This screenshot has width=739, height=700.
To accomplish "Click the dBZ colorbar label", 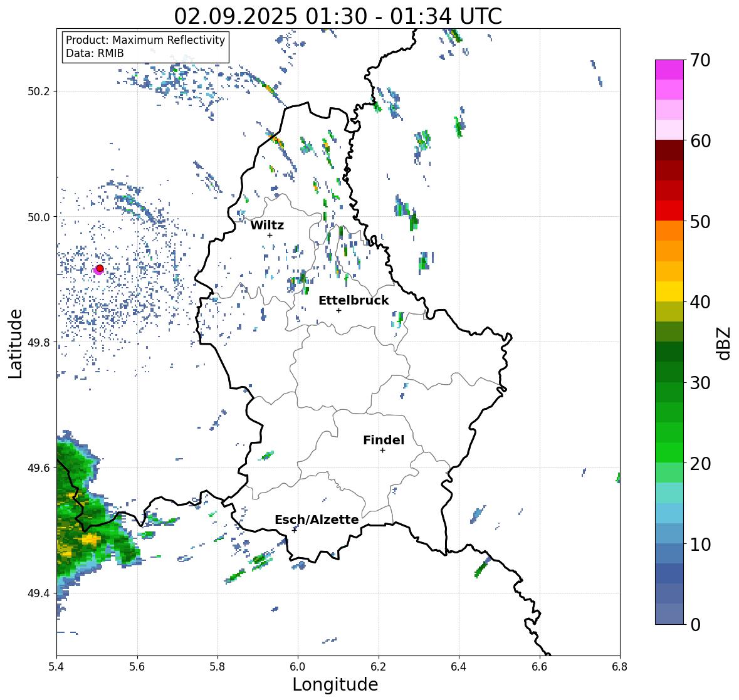I will click(725, 343).
